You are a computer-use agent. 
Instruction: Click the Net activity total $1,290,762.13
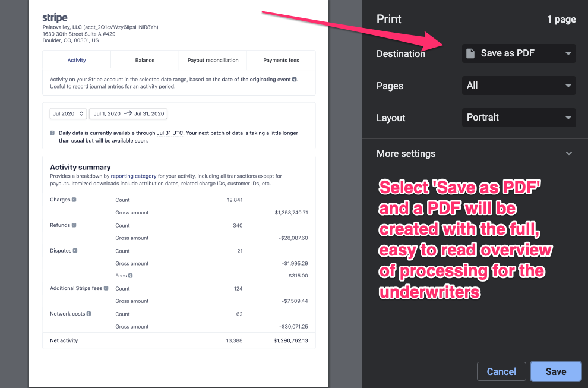pos(290,340)
